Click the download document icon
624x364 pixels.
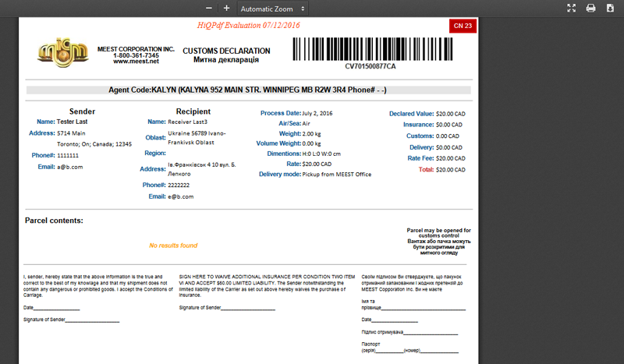[x=610, y=8]
